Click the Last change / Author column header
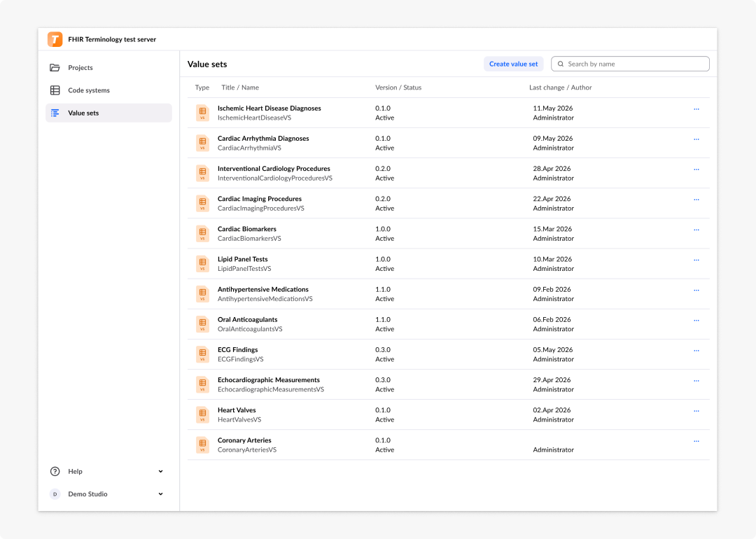Screen dimensions: 756x539 coord(560,87)
